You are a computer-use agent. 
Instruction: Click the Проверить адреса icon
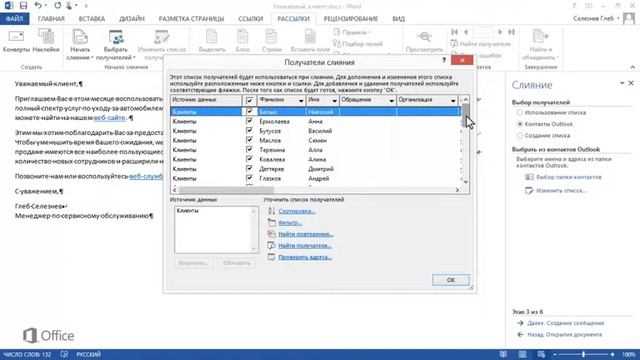pyautogui.click(x=271, y=257)
